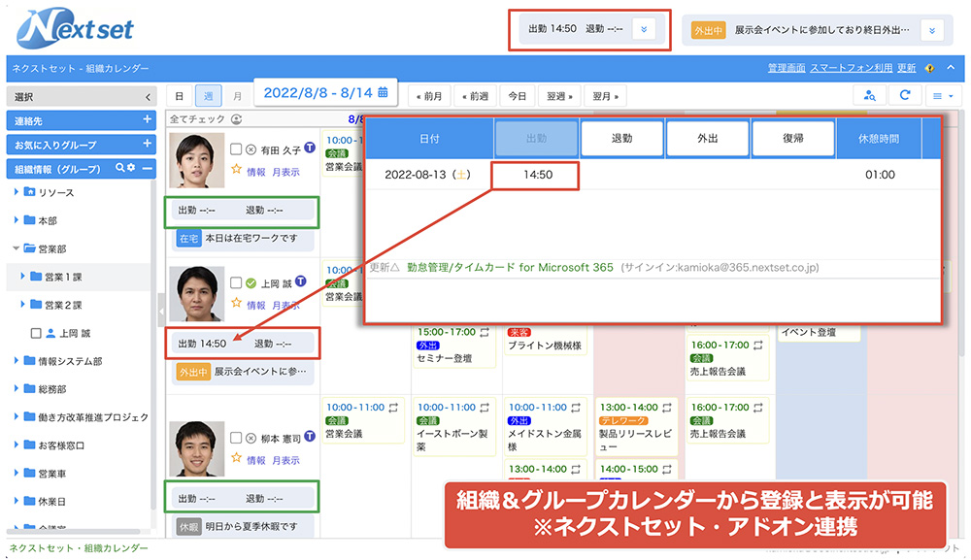Click the 復帰 button in timecard popup
971x560 pixels.
pyautogui.click(x=792, y=139)
